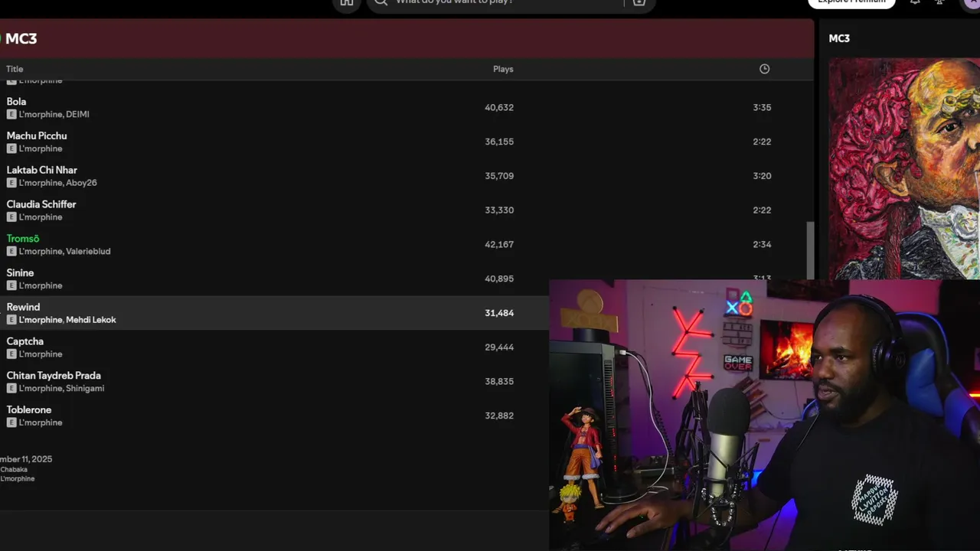This screenshot has width=980, height=551.
Task: Open the notifications bell icon
Action: [x=915, y=2]
